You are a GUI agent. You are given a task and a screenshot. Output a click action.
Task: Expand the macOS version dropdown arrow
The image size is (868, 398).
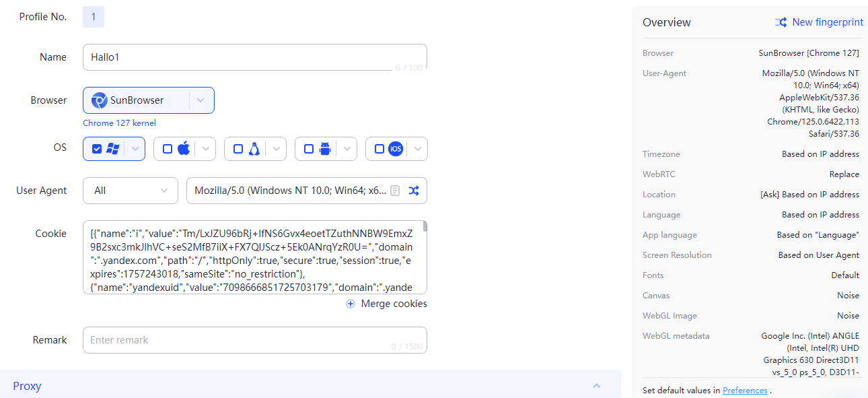tap(207, 149)
